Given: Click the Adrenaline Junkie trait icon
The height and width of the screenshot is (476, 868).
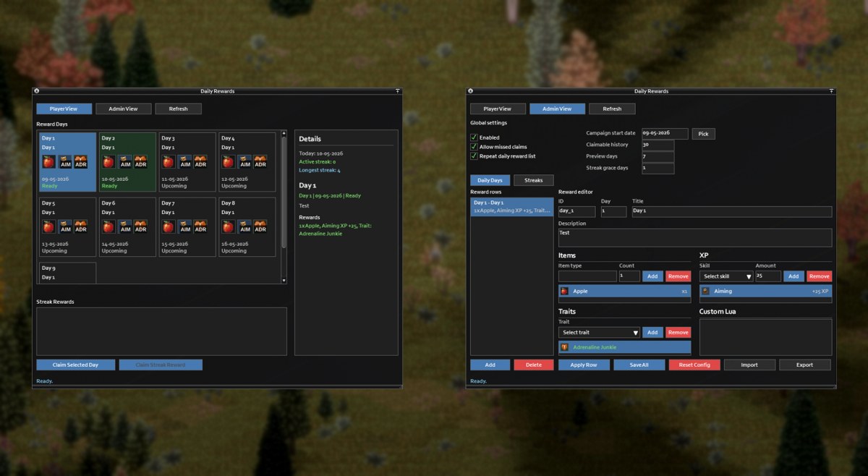Looking at the screenshot, I should 565,347.
